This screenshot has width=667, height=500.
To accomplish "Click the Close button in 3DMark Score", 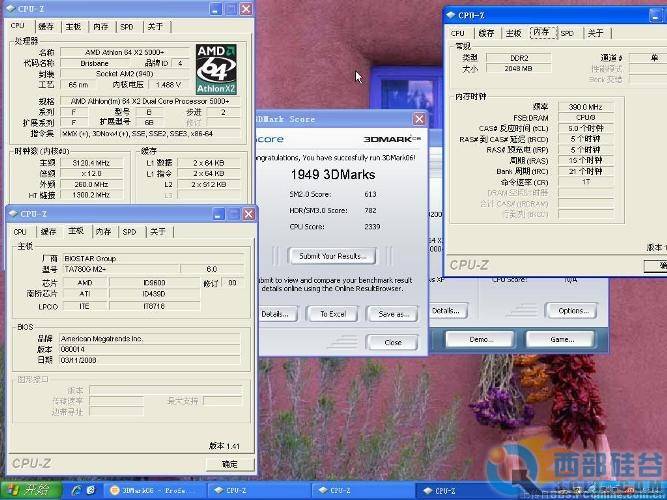I will 392,342.
